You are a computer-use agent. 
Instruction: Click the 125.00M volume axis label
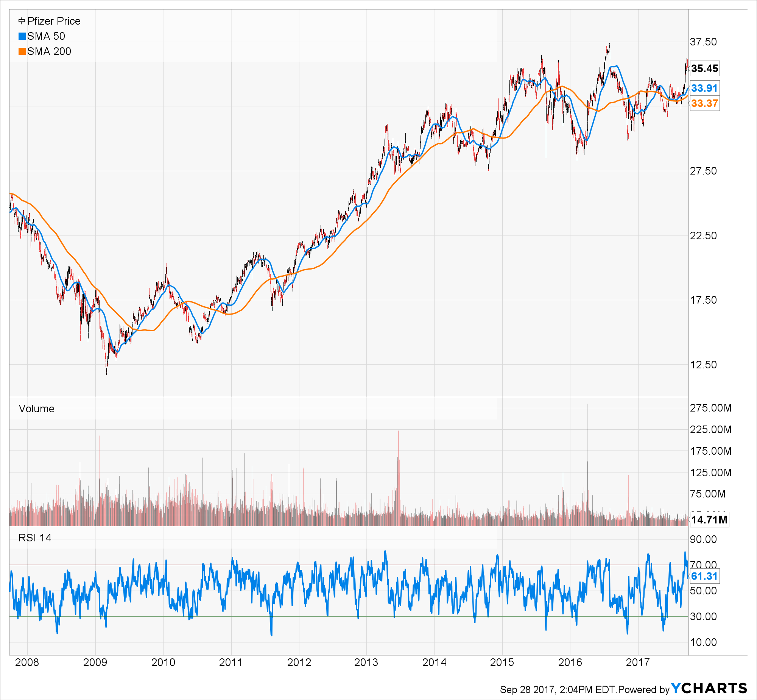tap(711, 473)
